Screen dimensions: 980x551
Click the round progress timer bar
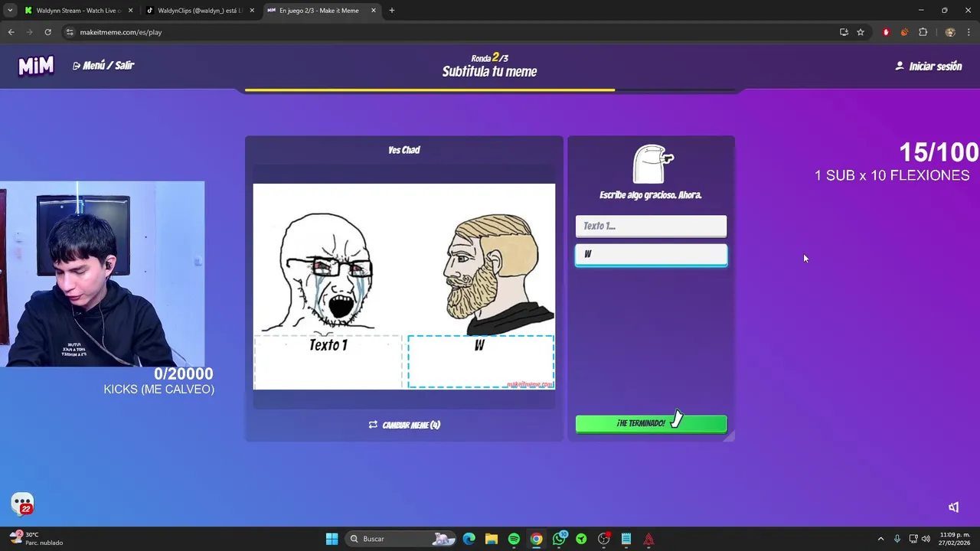(x=490, y=90)
